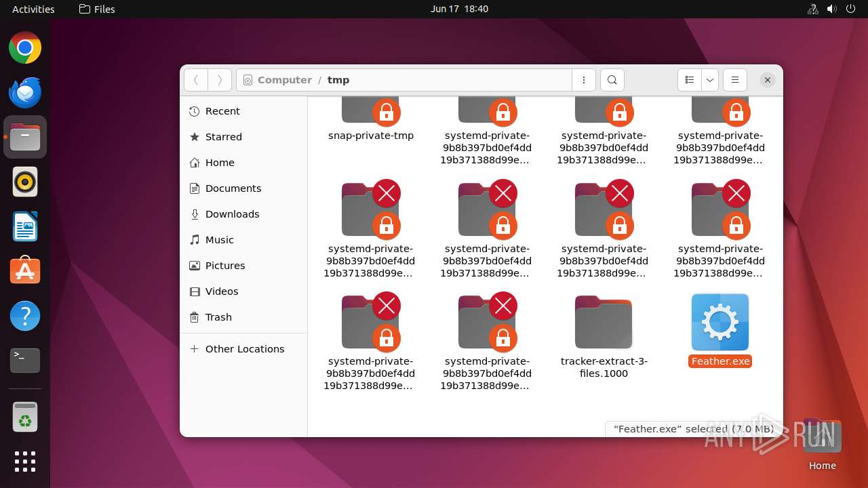Close the Files window
The height and width of the screenshot is (488, 868).
click(768, 80)
